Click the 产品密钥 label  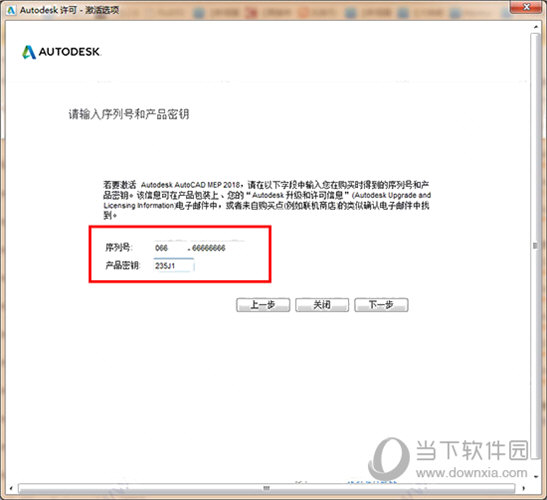point(122,266)
